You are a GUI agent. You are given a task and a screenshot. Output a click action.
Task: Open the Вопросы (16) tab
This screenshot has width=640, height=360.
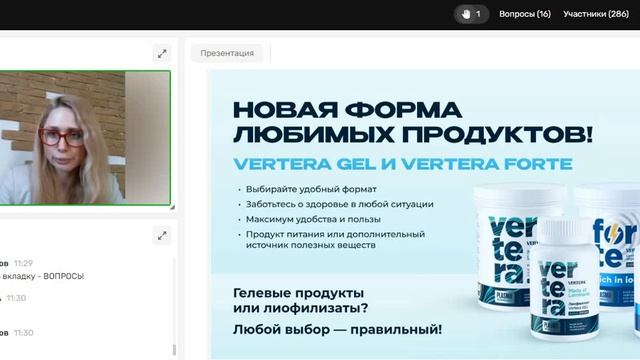525,14
